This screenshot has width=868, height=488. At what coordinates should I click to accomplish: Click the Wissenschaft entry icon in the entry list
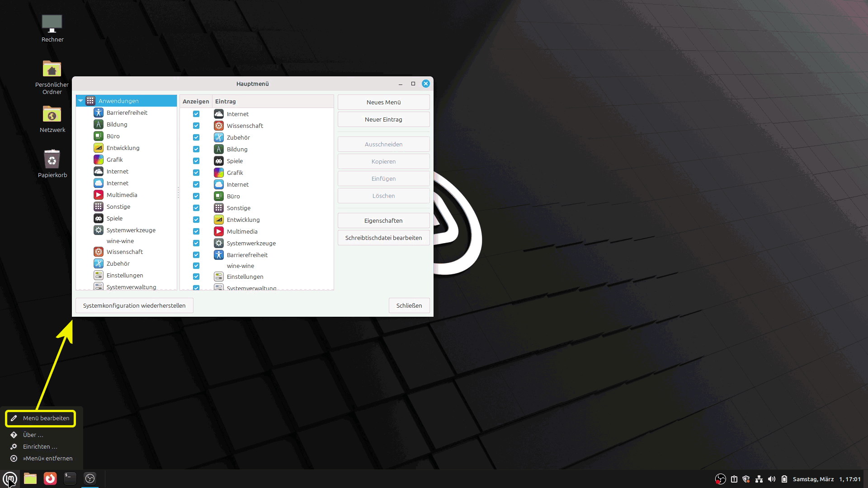tap(219, 126)
